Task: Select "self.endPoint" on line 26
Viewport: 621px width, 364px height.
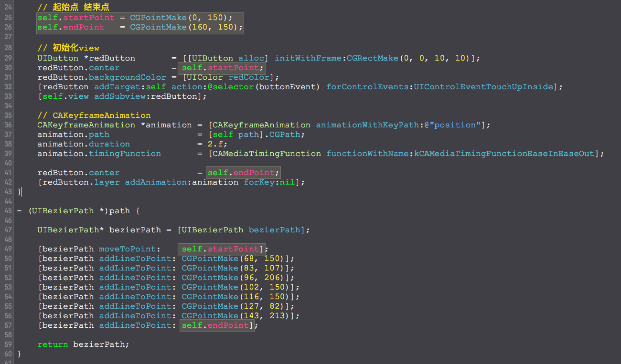Action: pyautogui.click(x=71, y=27)
